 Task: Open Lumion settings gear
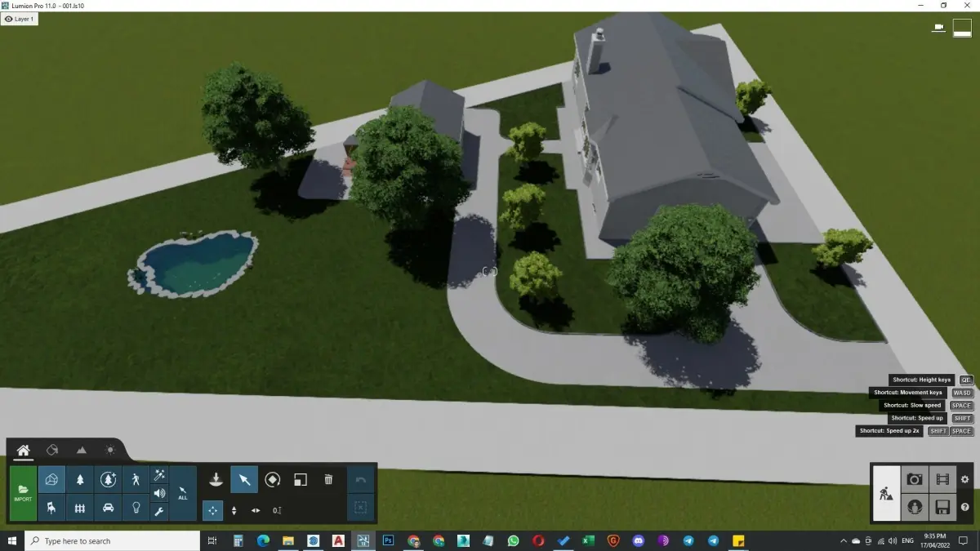(965, 479)
